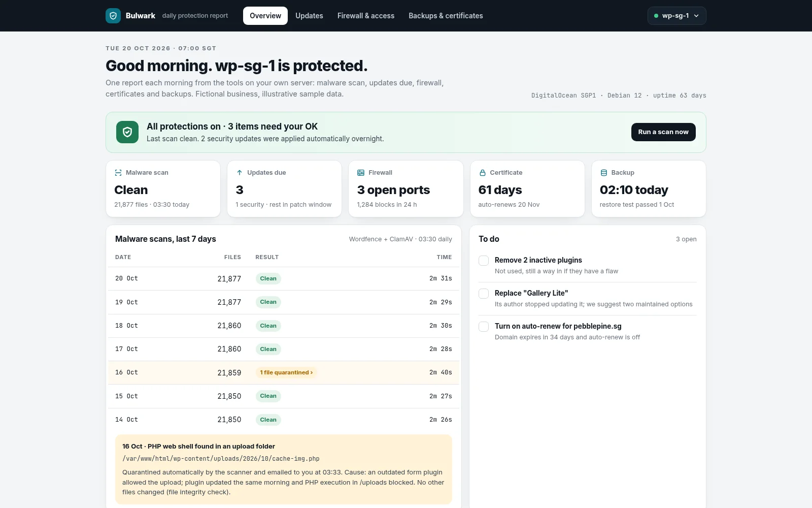Viewport: 812px width, 508px height.
Task: Go to Backups & certificates tab
Action: point(446,16)
